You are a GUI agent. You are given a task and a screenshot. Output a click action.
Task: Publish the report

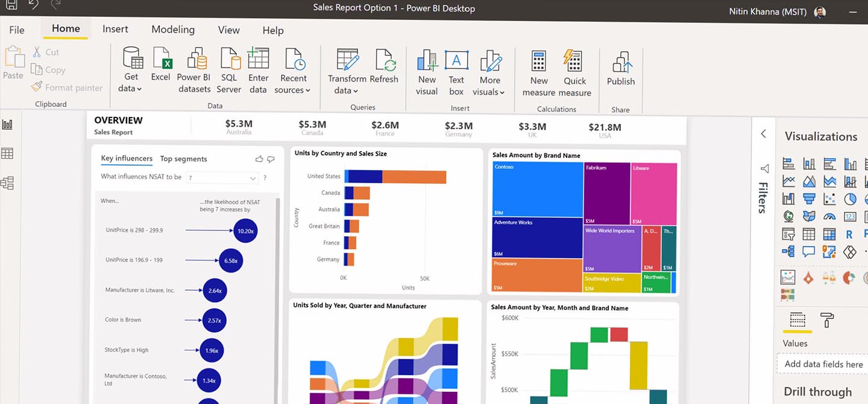(621, 69)
